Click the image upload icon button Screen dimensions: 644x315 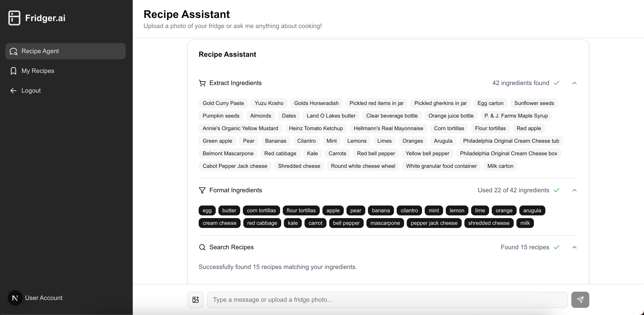196,300
